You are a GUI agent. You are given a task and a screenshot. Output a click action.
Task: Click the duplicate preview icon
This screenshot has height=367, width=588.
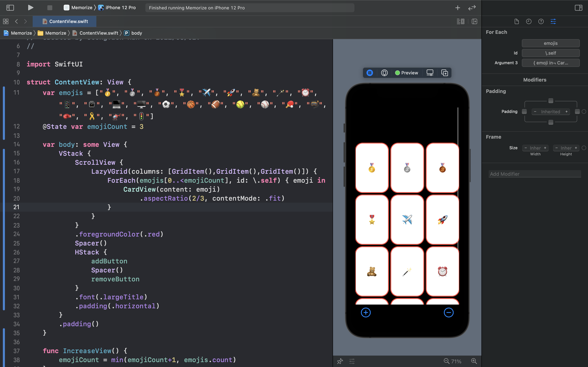pyautogui.click(x=444, y=73)
